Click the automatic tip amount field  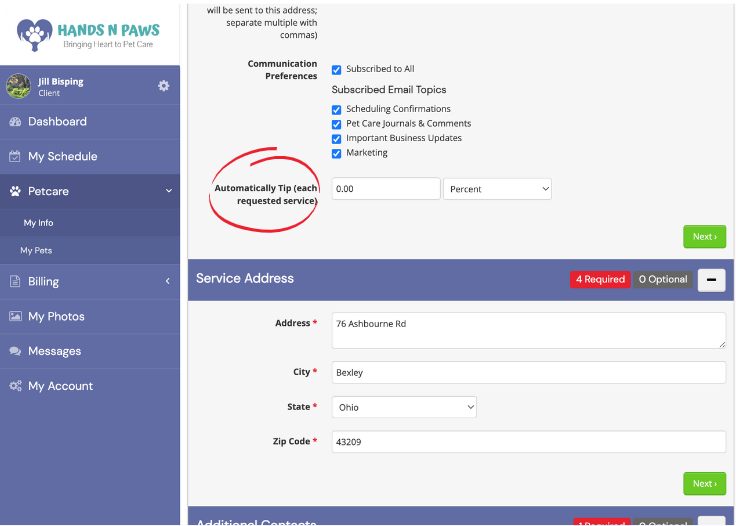pos(386,189)
